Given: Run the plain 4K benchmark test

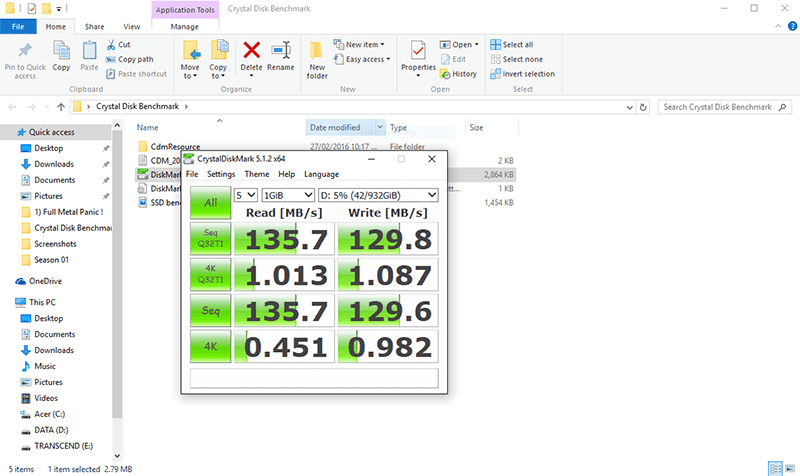Looking at the screenshot, I should 210,346.
